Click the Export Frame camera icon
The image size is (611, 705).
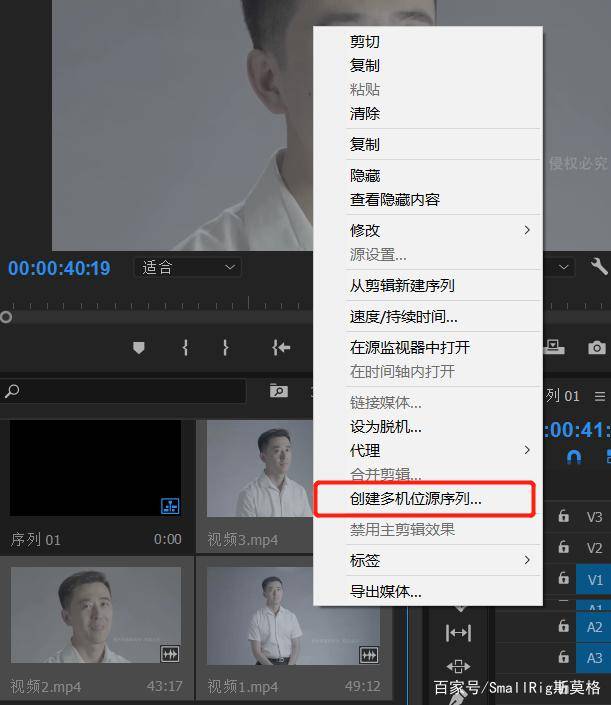tap(596, 347)
